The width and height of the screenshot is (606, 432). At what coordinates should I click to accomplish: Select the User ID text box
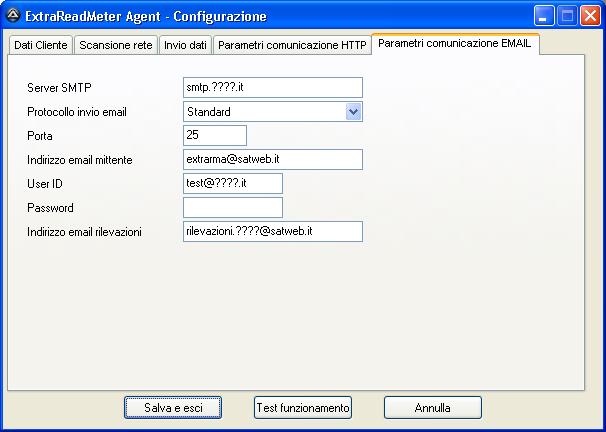(x=233, y=183)
